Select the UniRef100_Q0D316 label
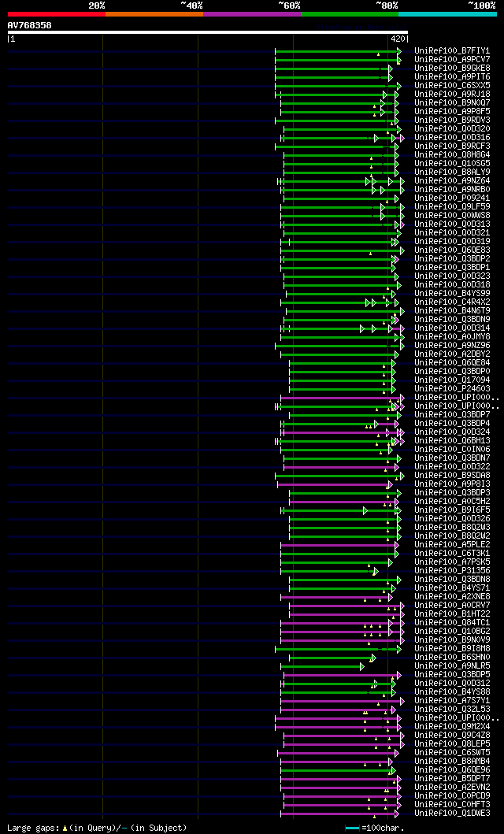This screenshot has width=504, height=834. tap(452, 138)
